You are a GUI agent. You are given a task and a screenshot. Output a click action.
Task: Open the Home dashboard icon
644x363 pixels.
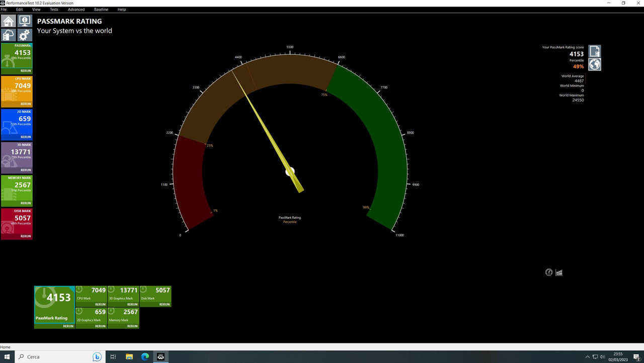(x=9, y=21)
